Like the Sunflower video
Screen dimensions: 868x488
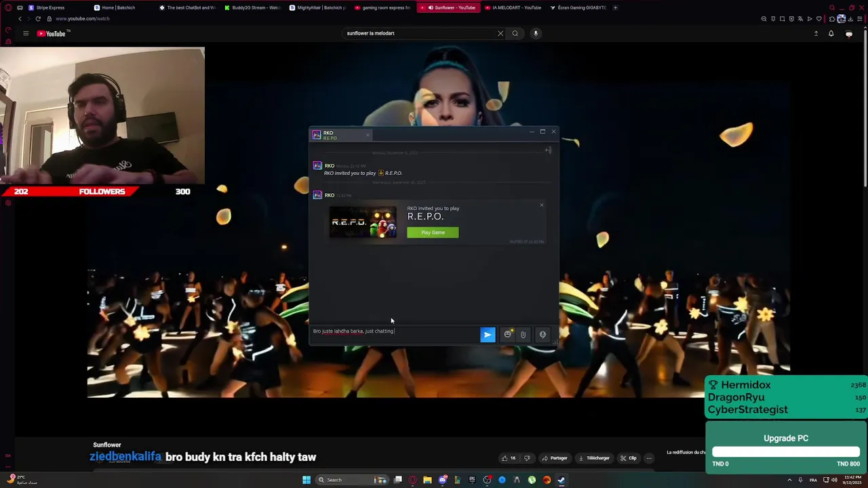tap(508, 458)
